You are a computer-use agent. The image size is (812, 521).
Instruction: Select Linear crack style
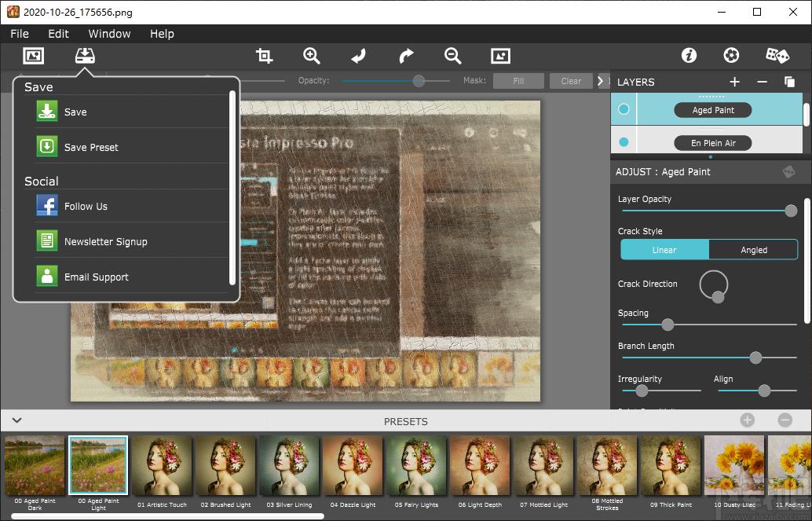pyautogui.click(x=664, y=250)
